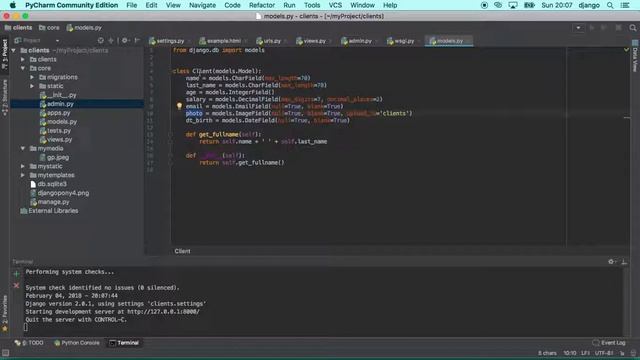This screenshot has height=360, width=640.
Task: Hide the Project tool window
Action: point(137,40)
